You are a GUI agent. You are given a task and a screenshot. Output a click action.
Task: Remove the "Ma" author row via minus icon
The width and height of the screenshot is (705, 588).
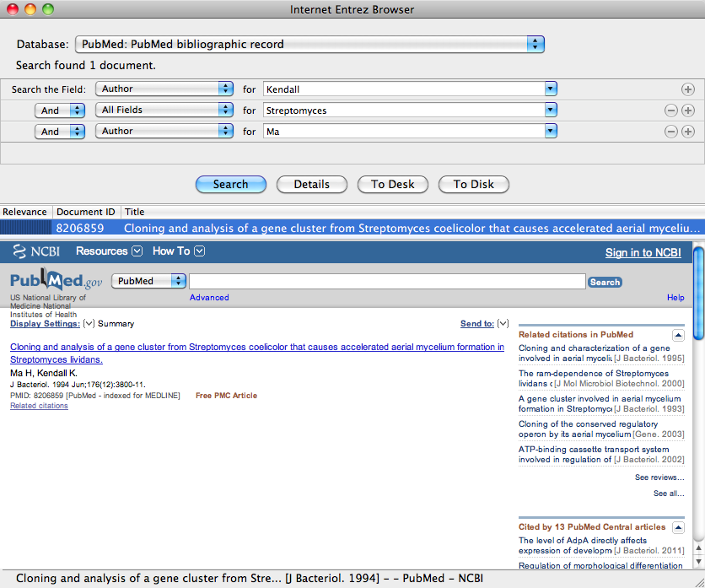[671, 131]
